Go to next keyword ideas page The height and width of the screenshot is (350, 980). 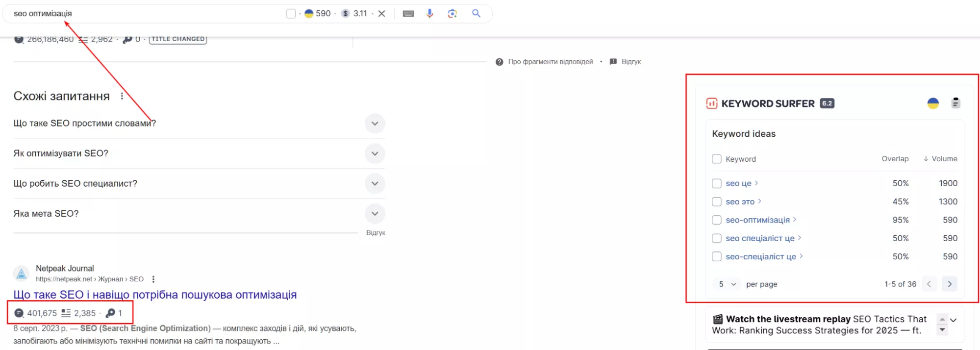click(950, 284)
